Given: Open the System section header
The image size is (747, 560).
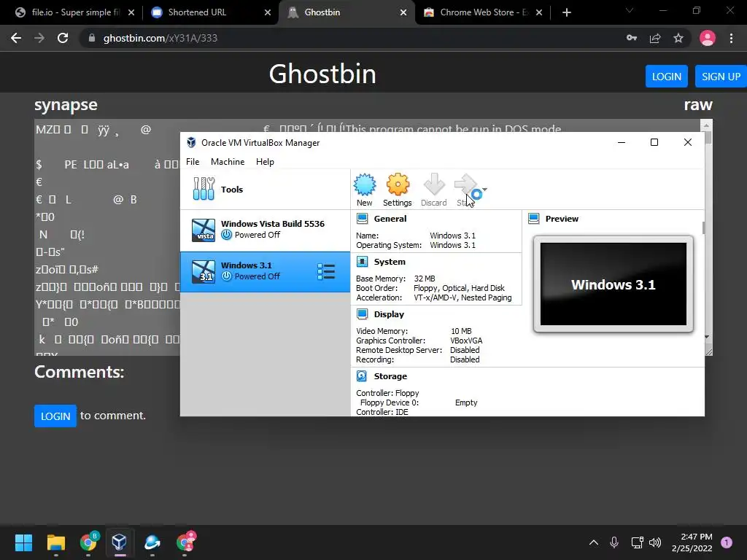Looking at the screenshot, I should [x=390, y=262].
